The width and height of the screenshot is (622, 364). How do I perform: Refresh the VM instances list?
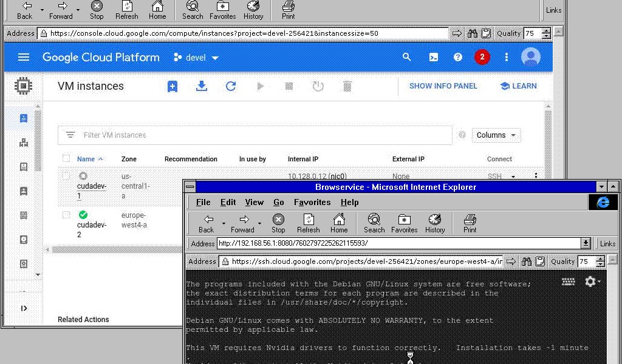coord(231,86)
